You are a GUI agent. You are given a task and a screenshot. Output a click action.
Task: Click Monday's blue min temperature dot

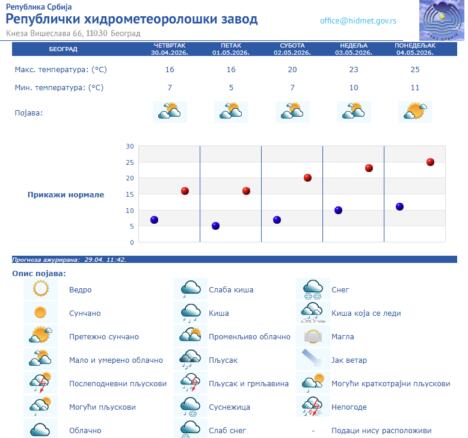[x=400, y=207]
